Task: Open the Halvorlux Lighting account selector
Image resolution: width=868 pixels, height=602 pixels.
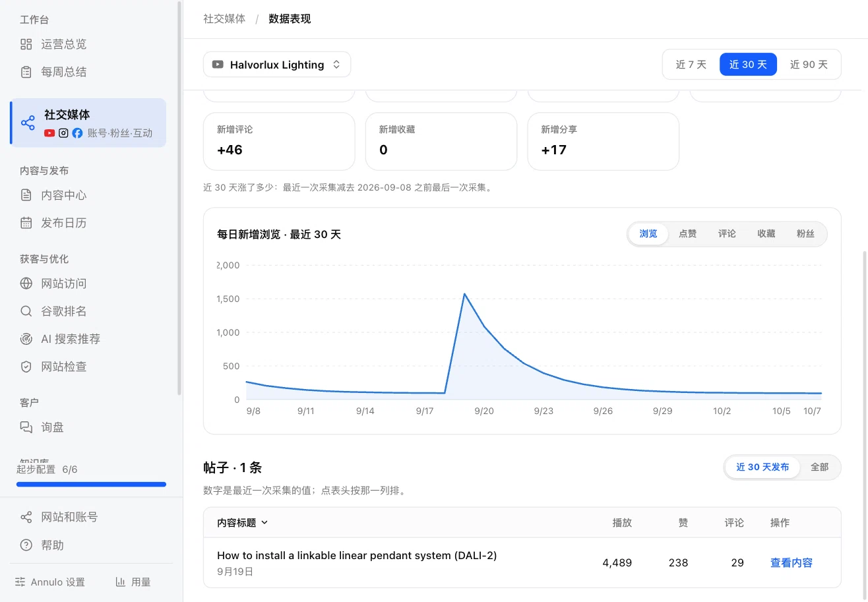Action: point(277,65)
